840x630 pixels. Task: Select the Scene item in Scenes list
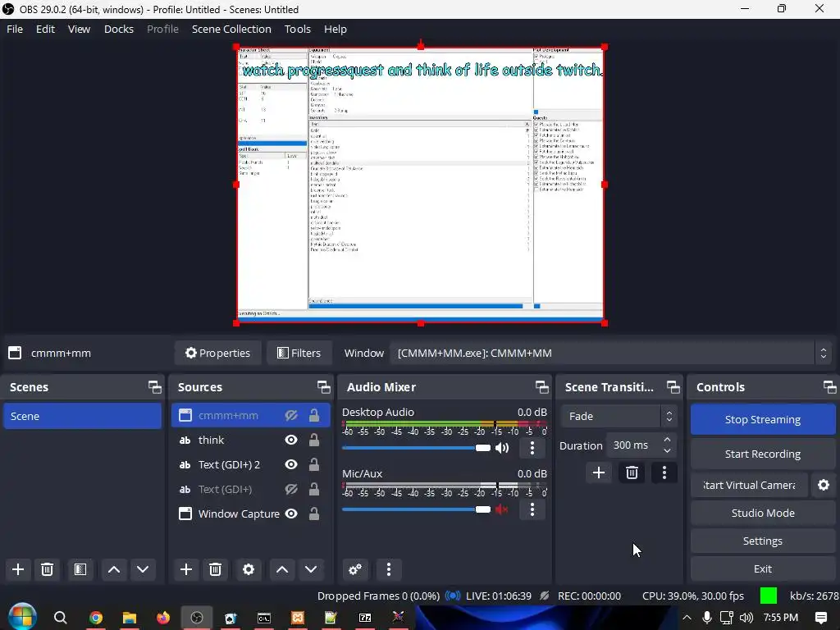pyautogui.click(x=83, y=416)
